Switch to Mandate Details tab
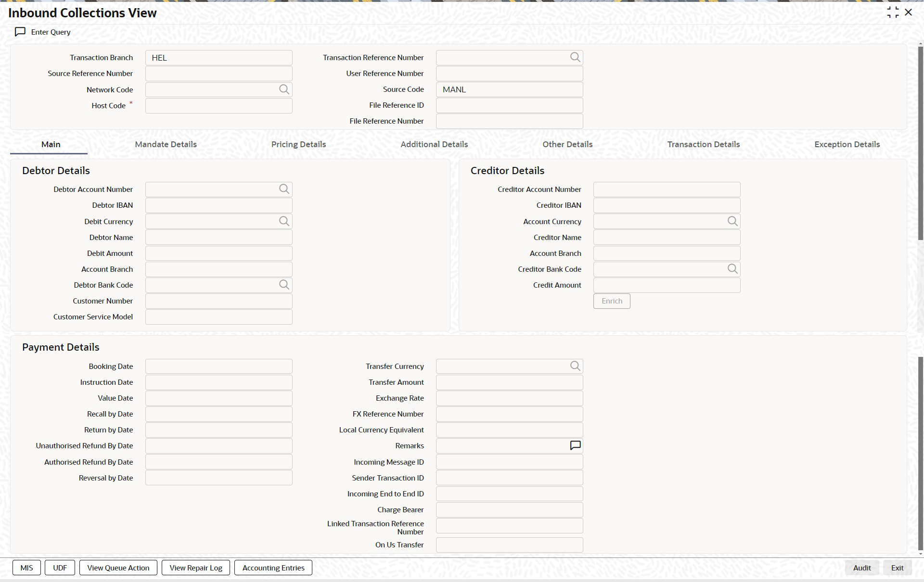924x582 pixels. 166,144
